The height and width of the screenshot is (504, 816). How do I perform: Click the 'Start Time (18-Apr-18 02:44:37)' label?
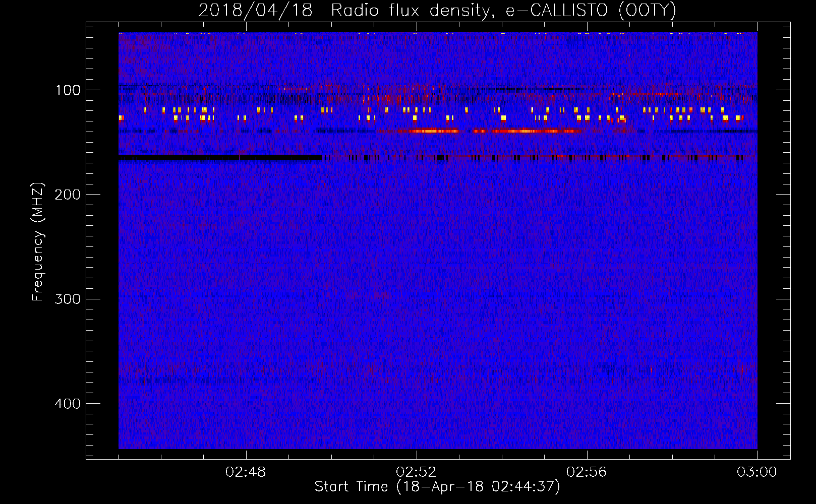[x=437, y=487]
